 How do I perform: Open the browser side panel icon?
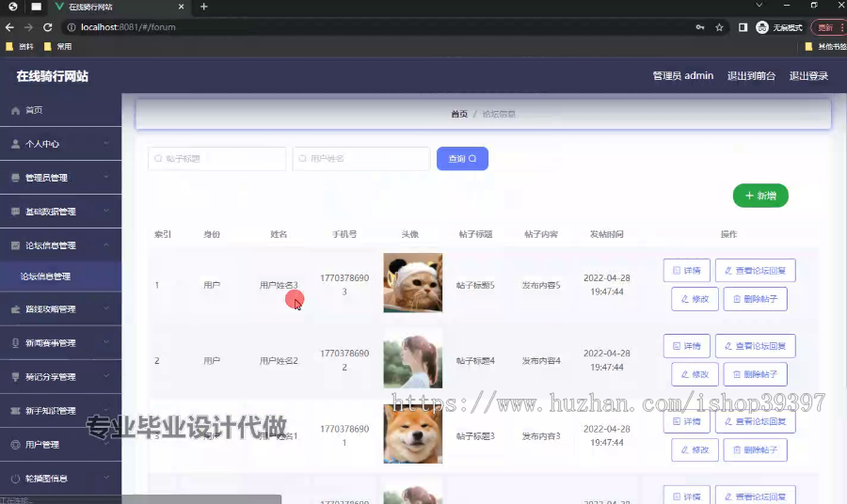click(x=743, y=27)
